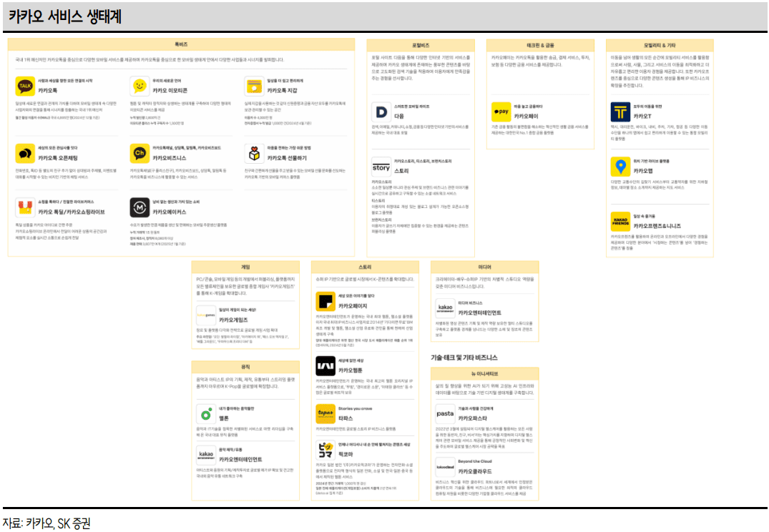Click the Kakao Map pin icon
Image resolution: width=769 pixels, height=532 pixels.
click(x=620, y=167)
